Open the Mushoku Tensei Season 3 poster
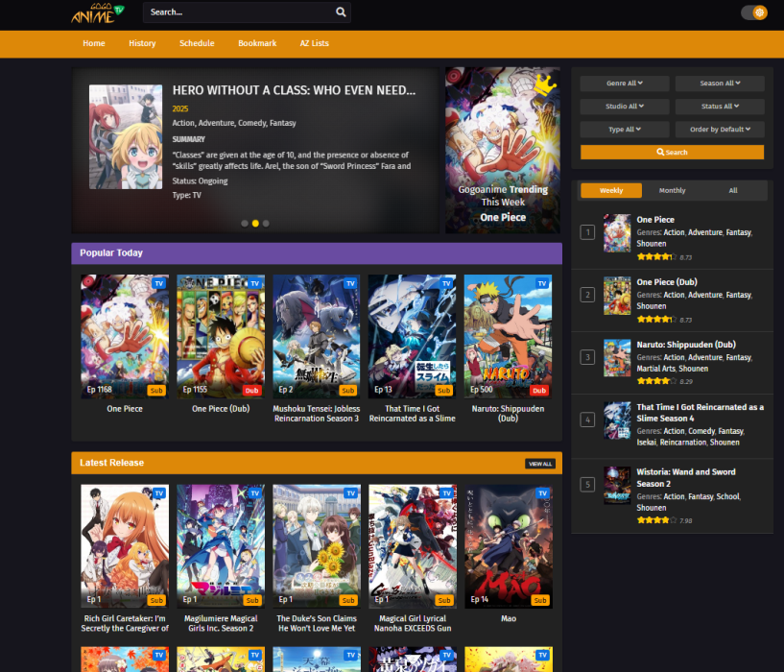Image resolution: width=784 pixels, height=672 pixels. (x=317, y=336)
